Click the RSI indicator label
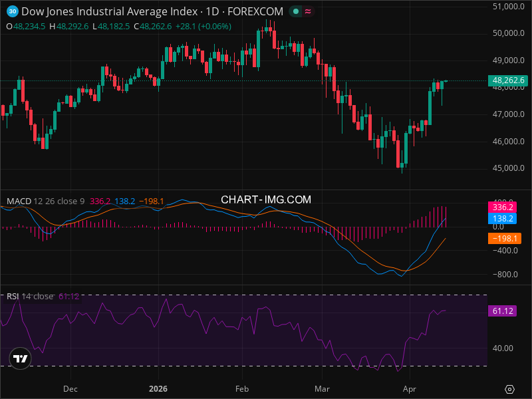Image resolution: width=532 pixels, height=399 pixels. point(13,296)
